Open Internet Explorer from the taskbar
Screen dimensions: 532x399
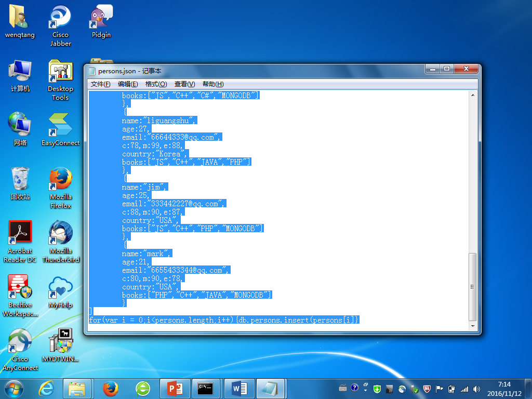point(46,389)
